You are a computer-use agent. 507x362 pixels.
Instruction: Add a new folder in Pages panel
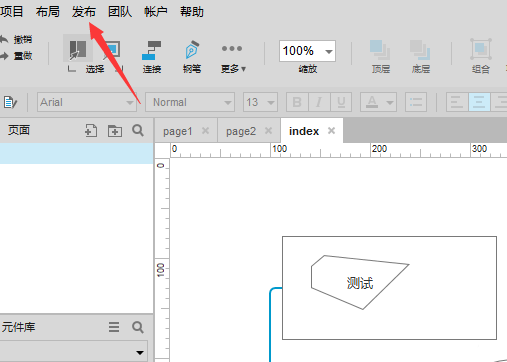[115, 131]
